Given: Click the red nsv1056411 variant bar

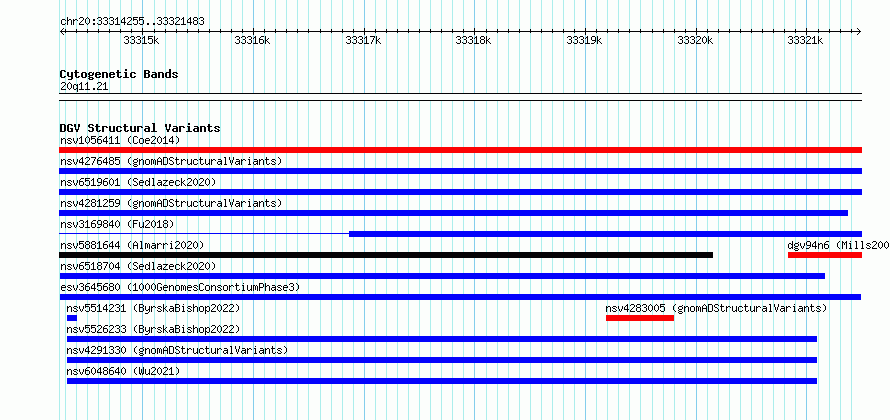Looking at the screenshot, I should (x=460, y=150).
